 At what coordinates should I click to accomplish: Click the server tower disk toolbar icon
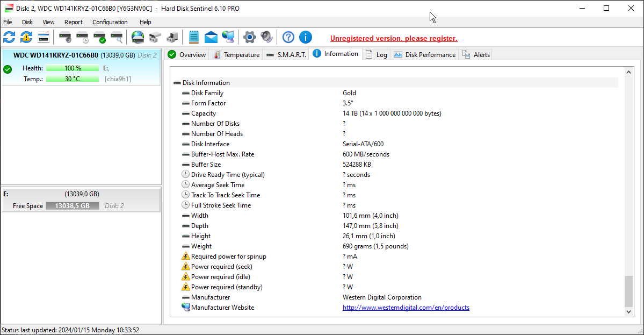click(x=172, y=38)
